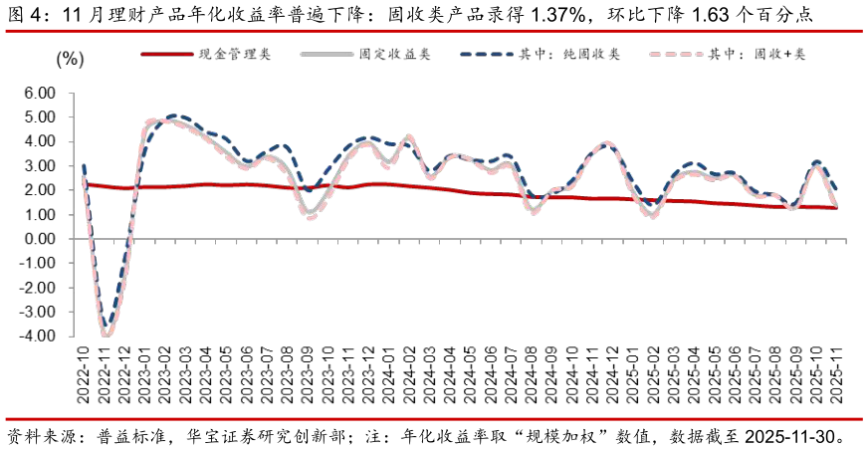Click x-axis label 2023-09
Image resolution: width=868 pixels, height=451 pixels.
pos(309,375)
